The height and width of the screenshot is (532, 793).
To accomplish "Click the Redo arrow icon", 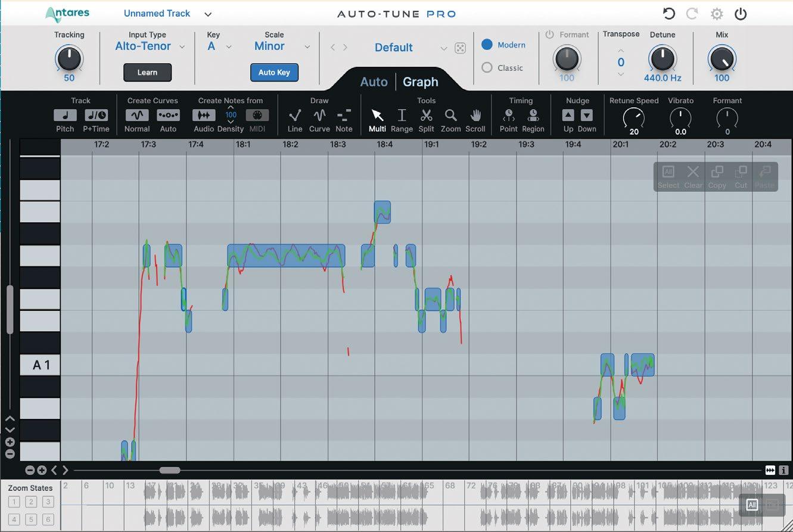I will coord(692,14).
